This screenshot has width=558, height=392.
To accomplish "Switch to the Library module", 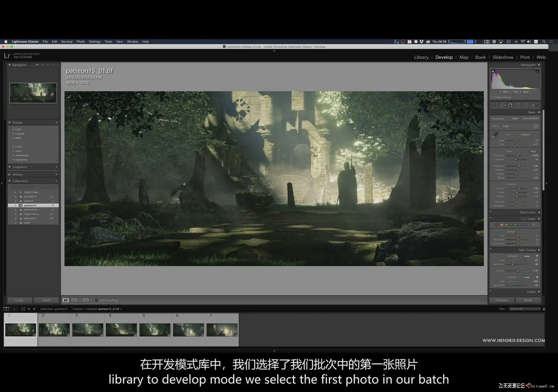I will [421, 57].
